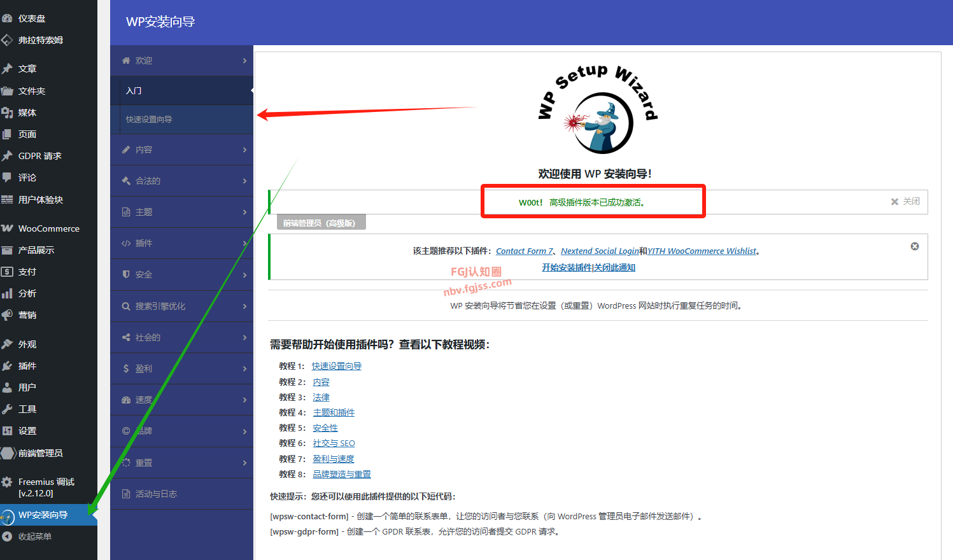953x560 pixels.
Task: Click the 插件 plug icon in admin sidebar
Action: coord(7,366)
